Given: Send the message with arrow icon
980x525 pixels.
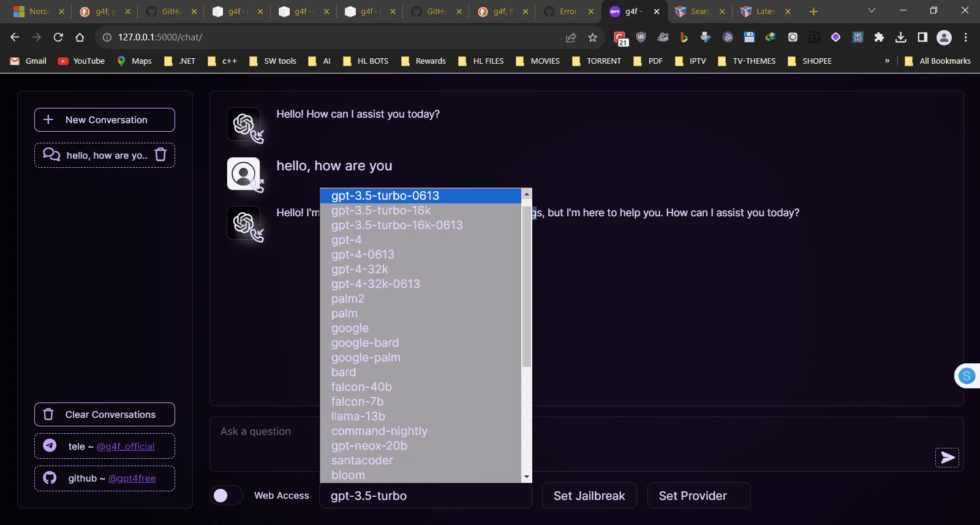Looking at the screenshot, I should pos(947,458).
